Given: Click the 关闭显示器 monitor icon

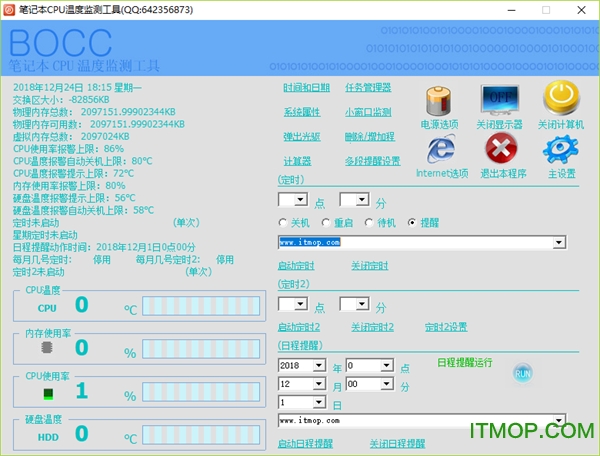Looking at the screenshot, I should click(499, 100).
